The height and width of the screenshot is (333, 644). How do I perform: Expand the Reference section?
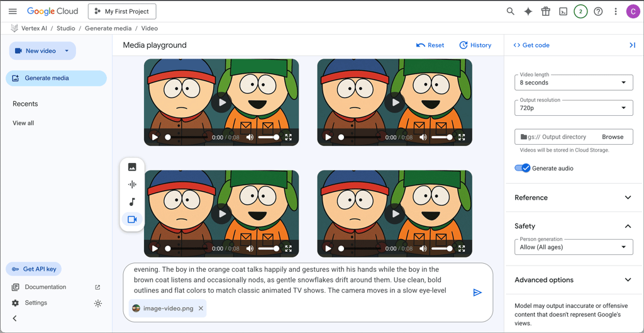click(x=574, y=198)
